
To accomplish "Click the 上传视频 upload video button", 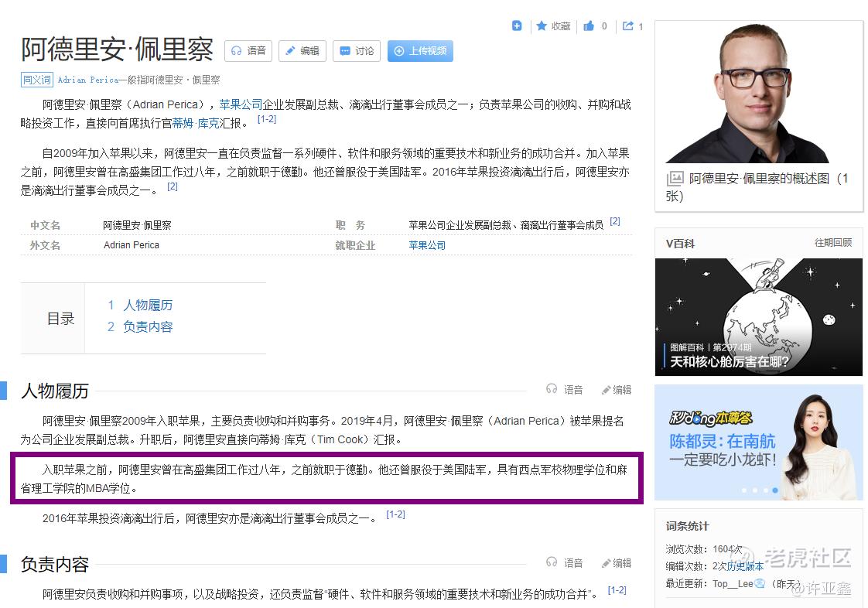I will [420, 51].
